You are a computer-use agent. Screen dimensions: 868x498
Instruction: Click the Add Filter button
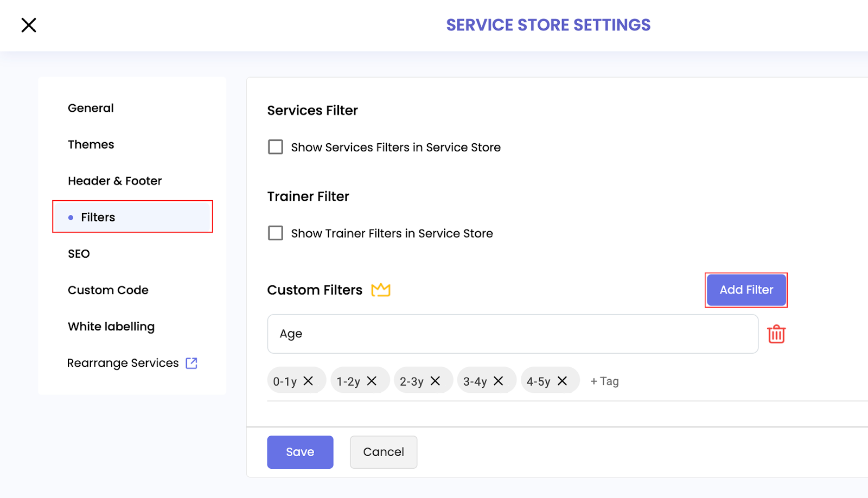pos(746,290)
